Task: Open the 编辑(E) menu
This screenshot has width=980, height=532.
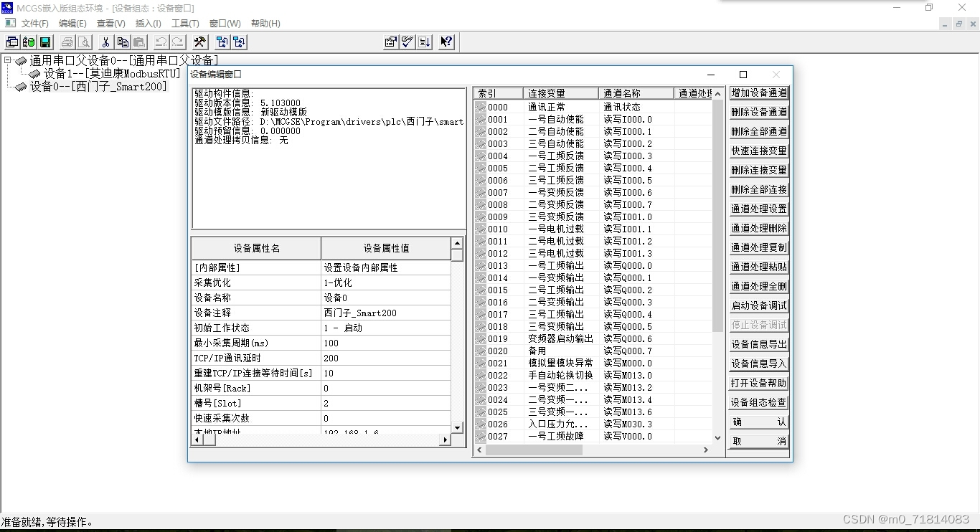Action: pyautogui.click(x=72, y=24)
